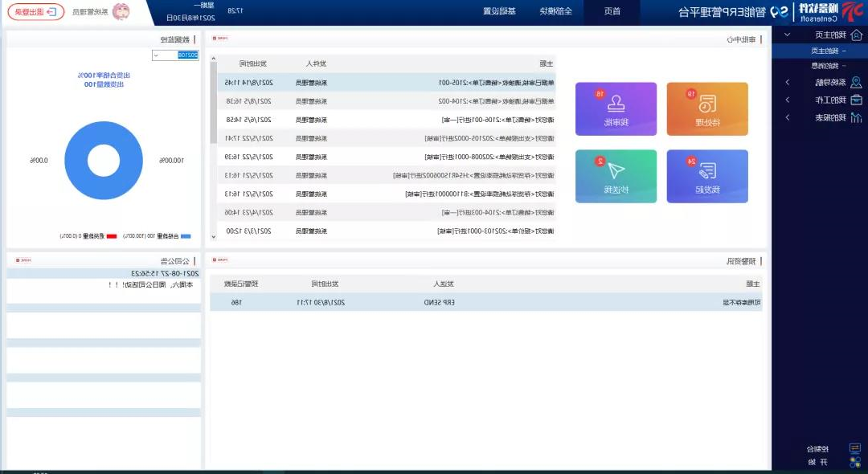
Task: Open the 我发起 (initiated by me) blue tile
Action: click(x=707, y=176)
